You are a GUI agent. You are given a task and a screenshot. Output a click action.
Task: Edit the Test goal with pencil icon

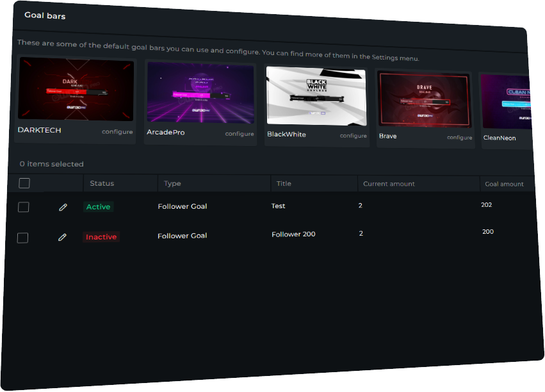click(x=63, y=207)
